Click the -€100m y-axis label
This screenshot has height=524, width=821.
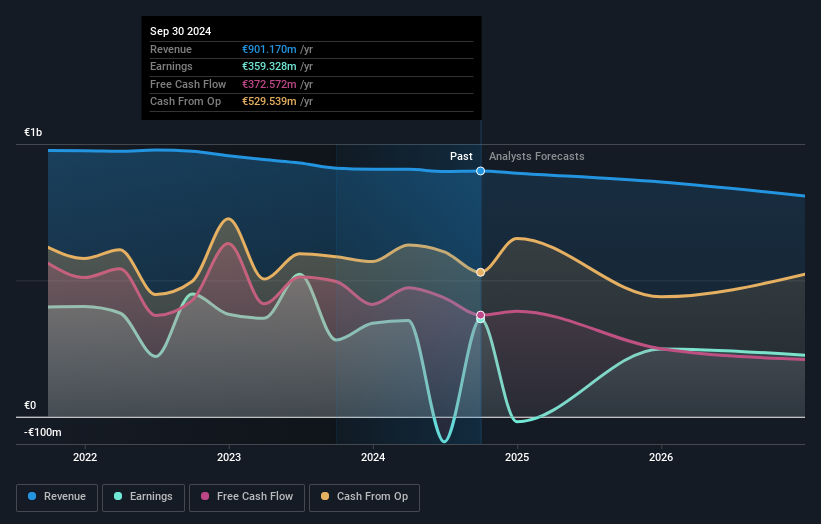[x=42, y=432]
